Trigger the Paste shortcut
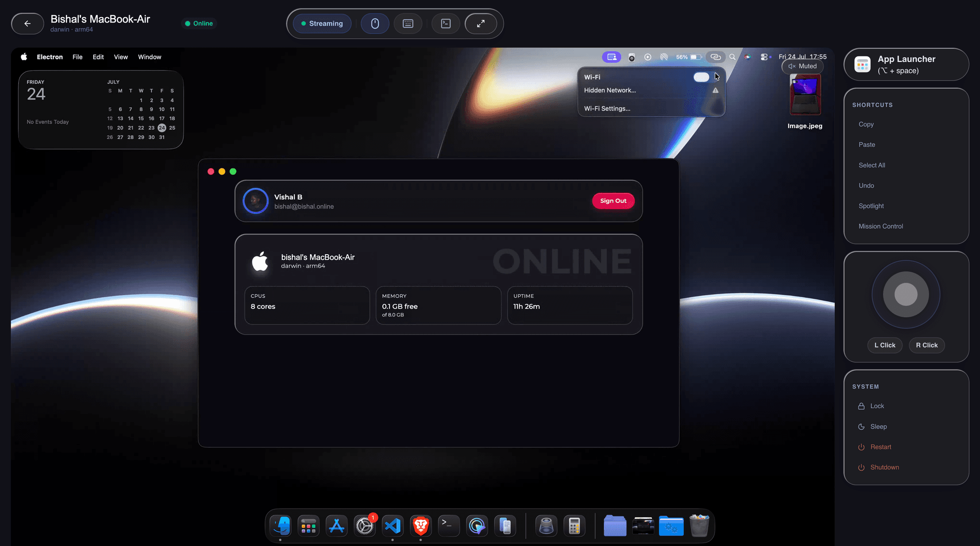 pyautogui.click(x=867, y=145)
